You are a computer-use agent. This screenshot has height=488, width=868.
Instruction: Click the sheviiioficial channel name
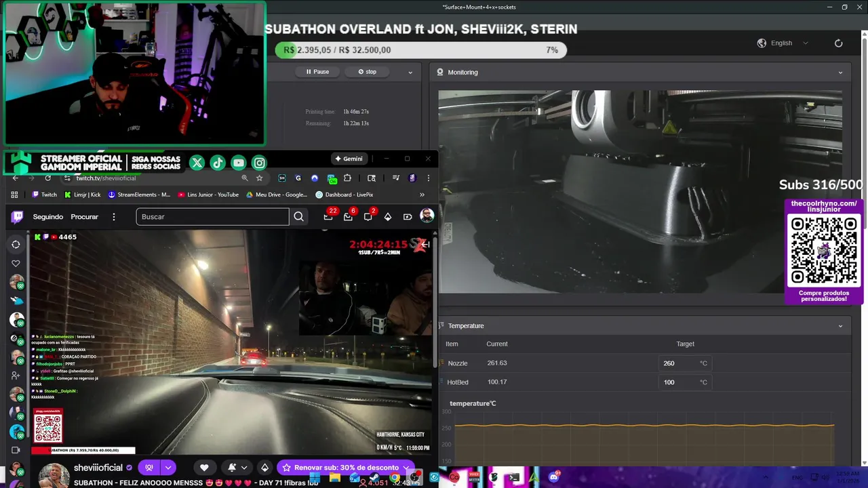[98, 468]
